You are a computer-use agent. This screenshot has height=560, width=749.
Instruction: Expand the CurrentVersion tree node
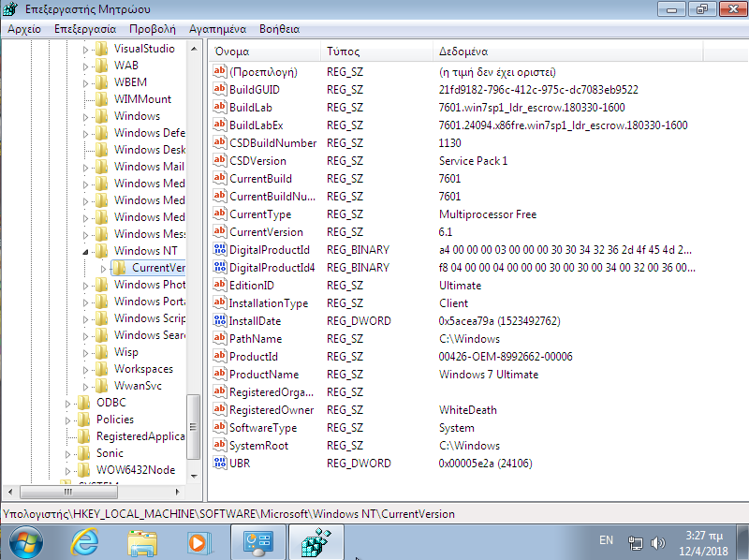(103, 269)
